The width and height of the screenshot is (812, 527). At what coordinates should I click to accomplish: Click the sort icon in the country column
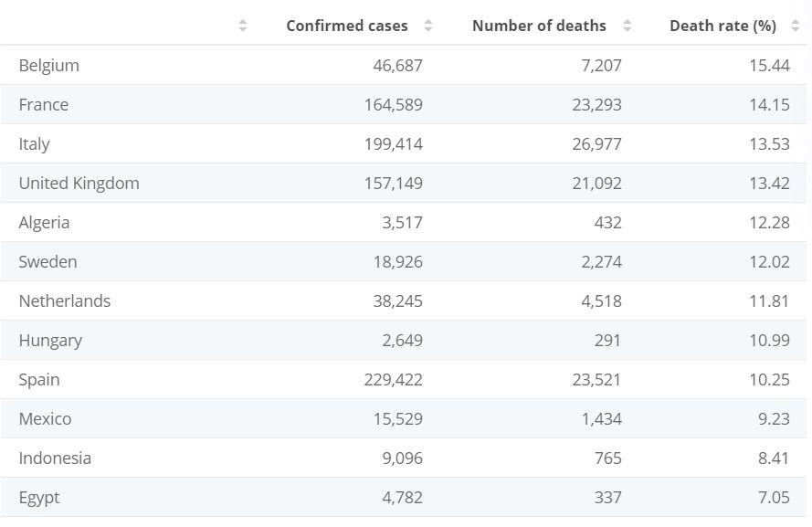(x=242, y=26)
